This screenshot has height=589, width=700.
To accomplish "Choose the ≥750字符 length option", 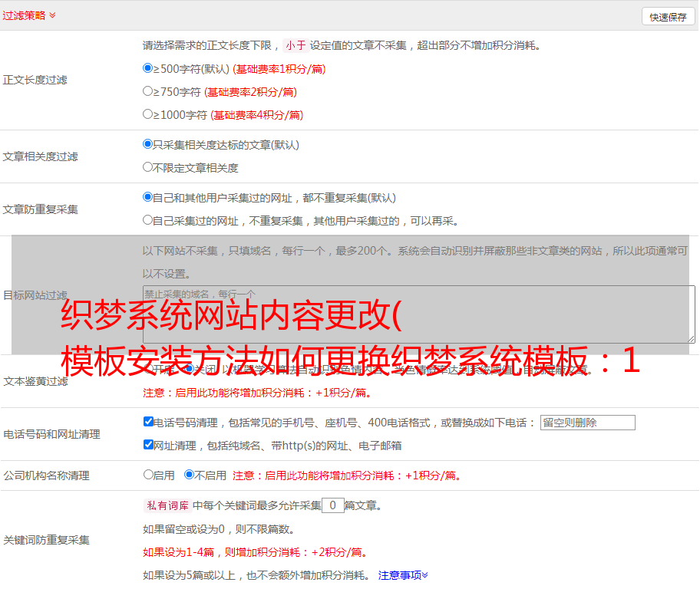I will click(x=147, y=91).
